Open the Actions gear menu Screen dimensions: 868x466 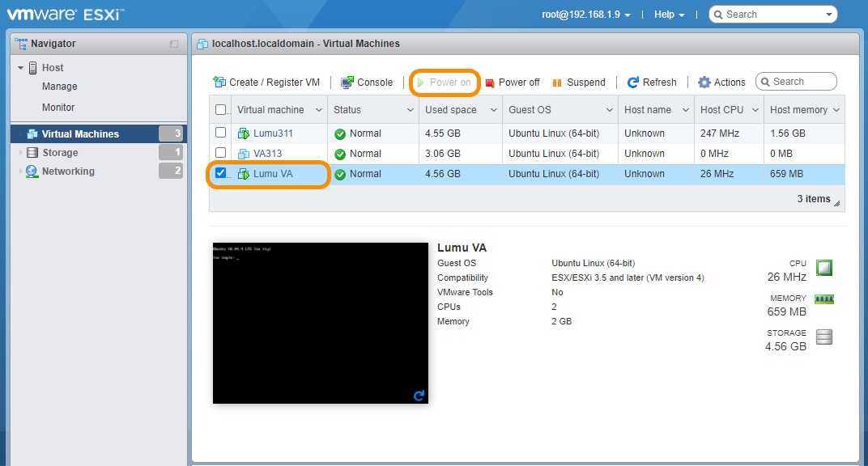(x=721, y=82)
